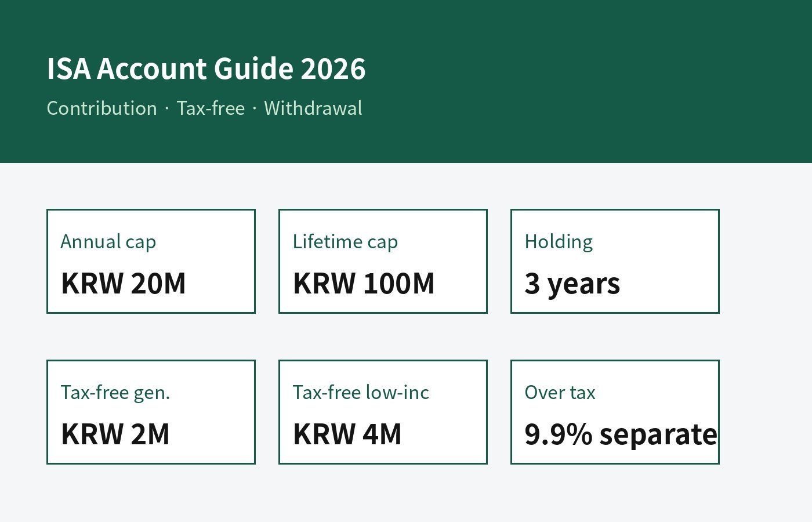The image size is (812, 522).
Task: Click the Contribution · Tax-free · Withdrawal subtitle
Action: 204,108
